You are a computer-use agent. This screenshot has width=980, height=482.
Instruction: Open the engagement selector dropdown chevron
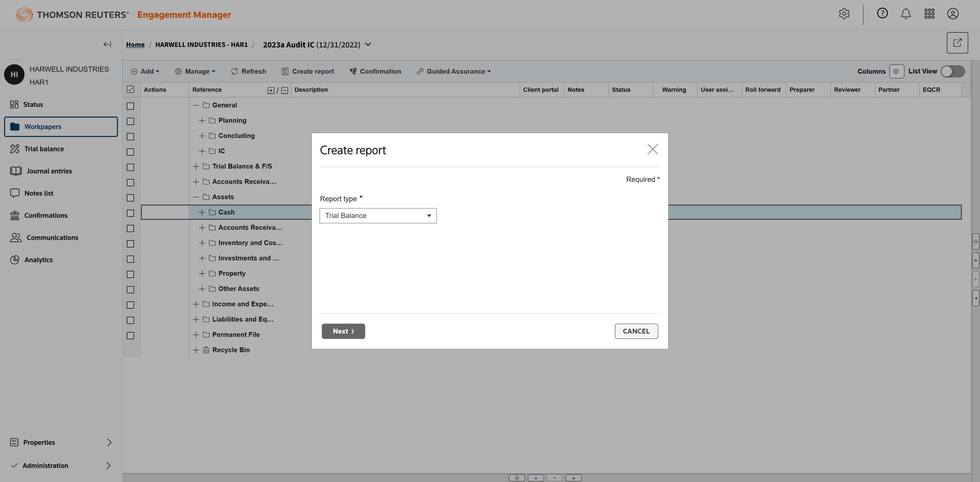click(368, 44)
